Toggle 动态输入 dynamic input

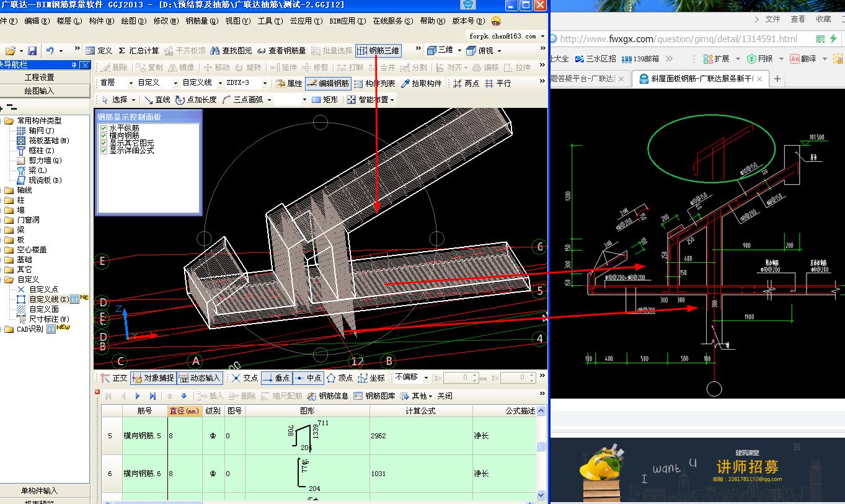tap(200, 378)
